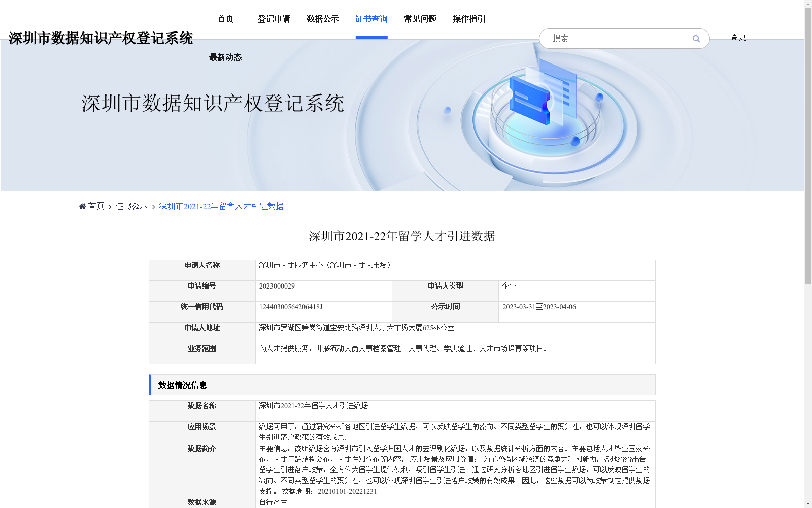Open 操作指引 navigation item
This screenshot has width=812, height=508.
(469, 19)
